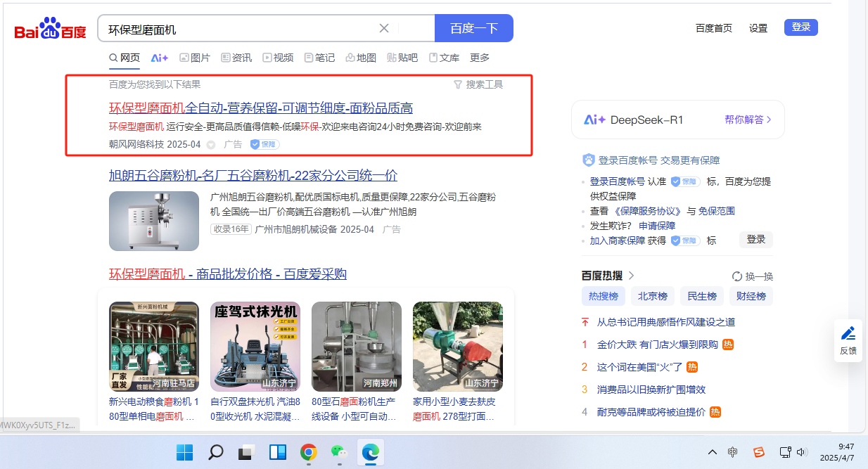The width and height of the screenshot is (868, 469).
Task: Open 家用小型小麦去麸皮磨面机 product link
Action: coord(457,409)
